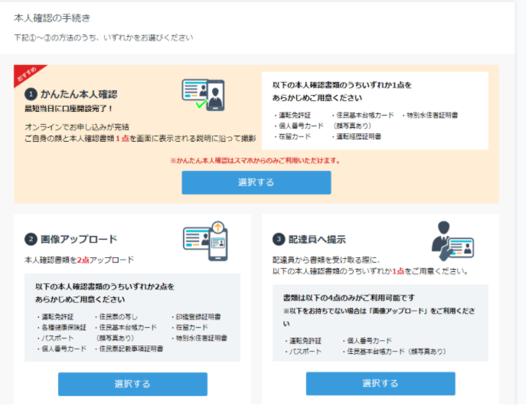Click 在留カード in the upload list
The image size is (532, 409).
(x=191, y=328)
